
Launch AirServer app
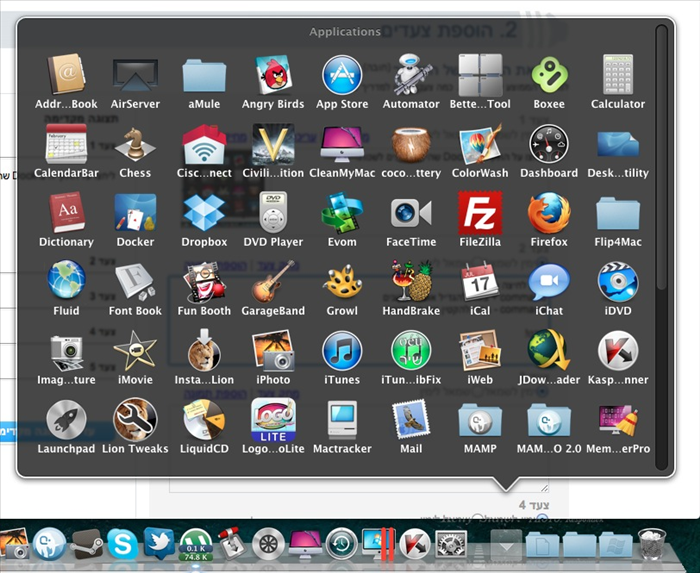coord(135,75)
